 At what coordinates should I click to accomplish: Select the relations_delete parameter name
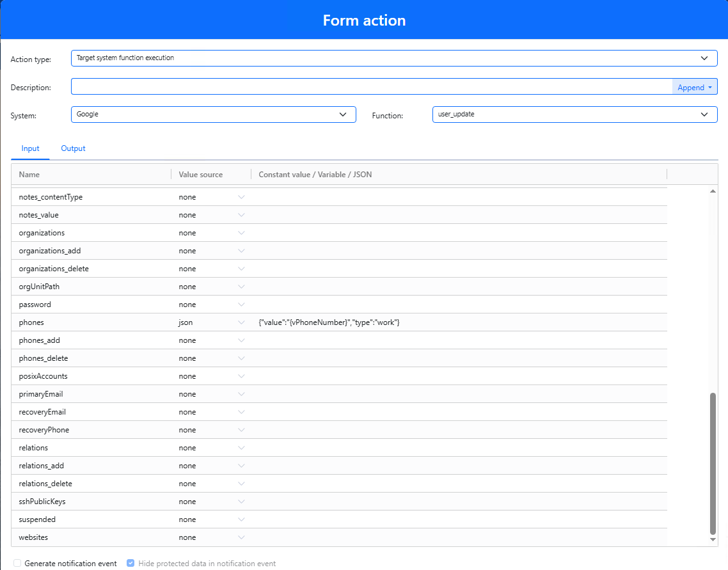point(45,484)
